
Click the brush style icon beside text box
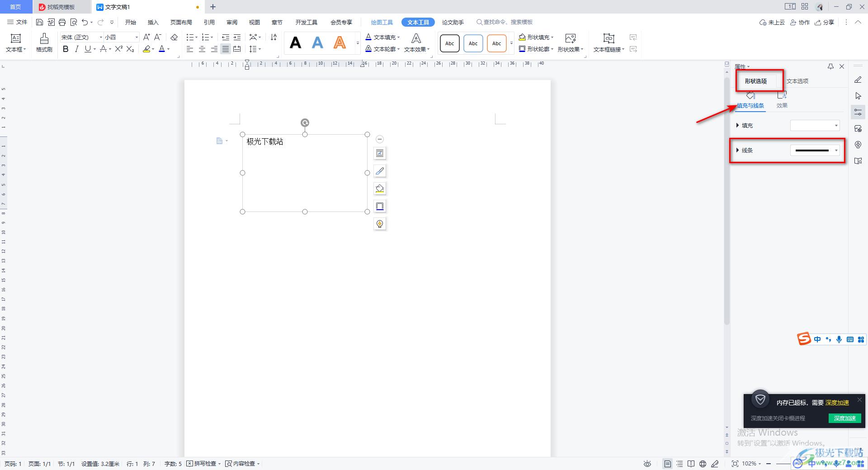(x=380, y=171)
